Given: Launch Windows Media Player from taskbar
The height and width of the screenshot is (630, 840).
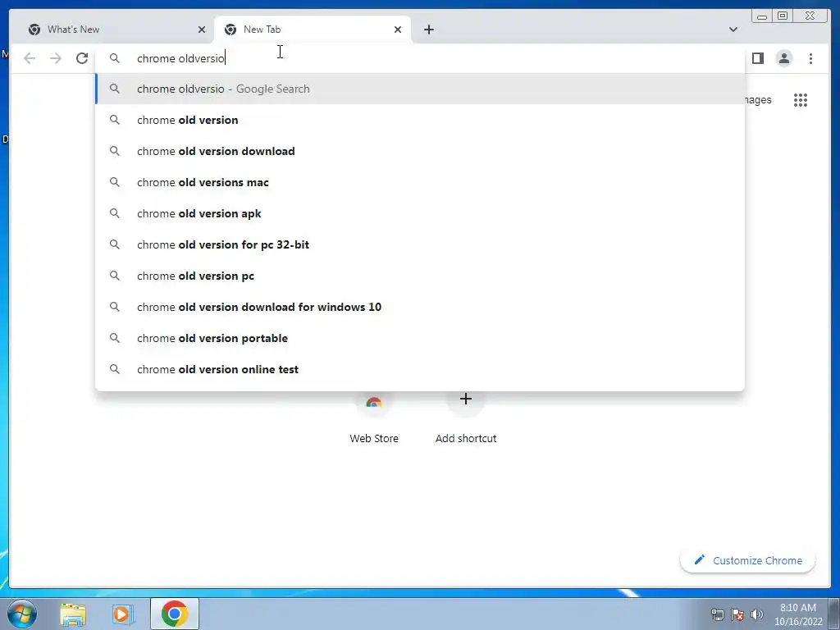Looking at the screenshot, I should coord(122,614).
